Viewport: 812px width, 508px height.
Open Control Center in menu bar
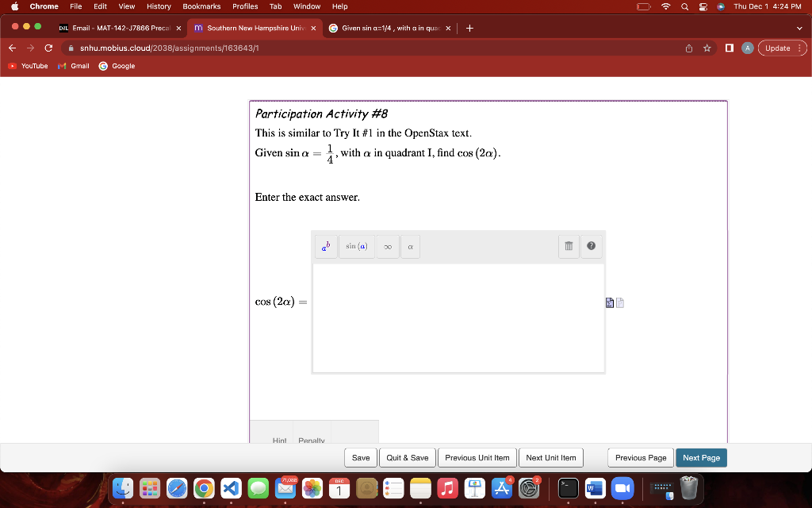click(x=703, y=6)
